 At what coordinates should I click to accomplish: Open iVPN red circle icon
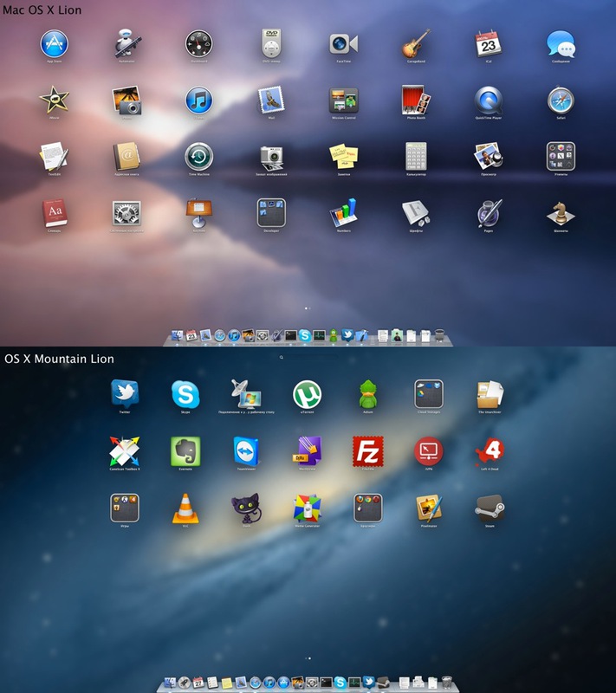(x=429, y=450)
